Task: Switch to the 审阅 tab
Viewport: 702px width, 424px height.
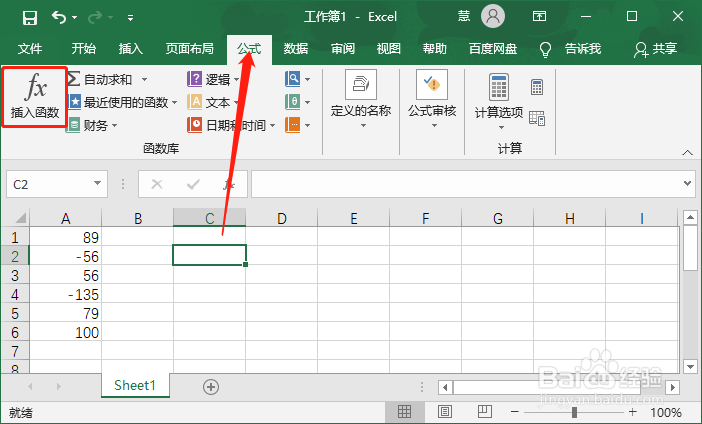Action: click(342, 48)
